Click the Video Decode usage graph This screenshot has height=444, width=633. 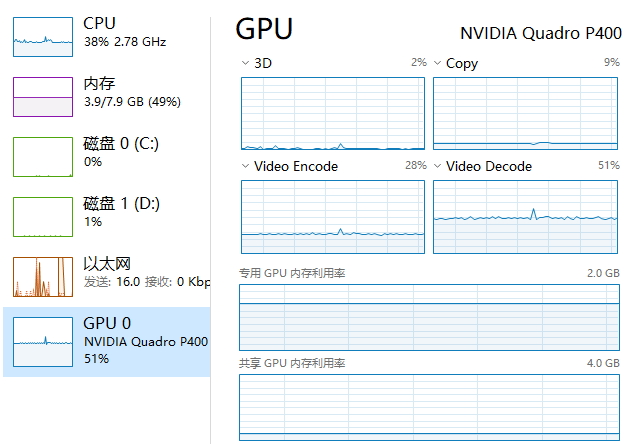(x=526, y=216)
